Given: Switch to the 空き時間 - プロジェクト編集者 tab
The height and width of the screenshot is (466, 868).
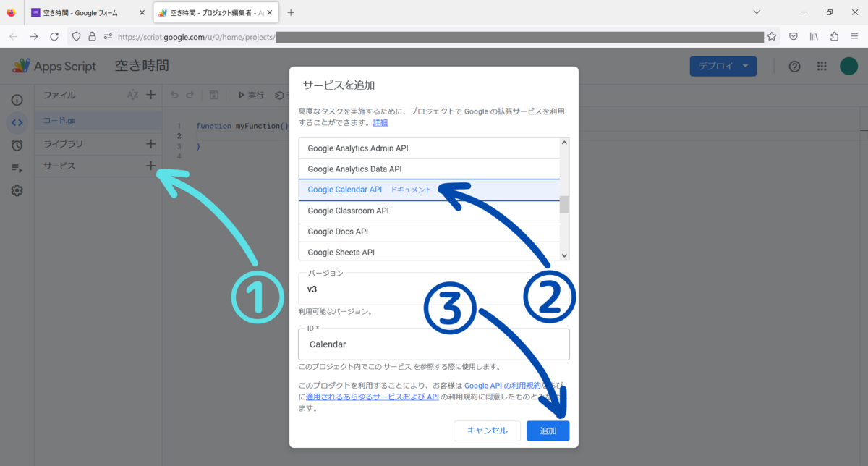Looking at the screenshot, I should 216,12.
